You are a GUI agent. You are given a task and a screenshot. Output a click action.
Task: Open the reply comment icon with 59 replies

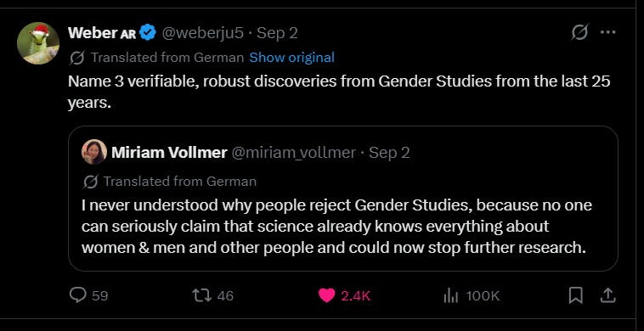click(x=77, y=295)
